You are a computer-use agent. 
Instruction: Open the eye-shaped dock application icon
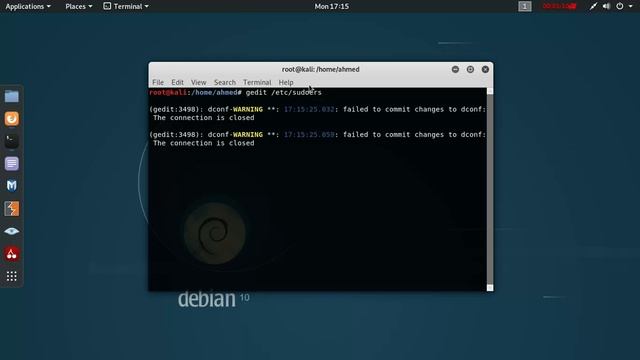click(11, 231)
